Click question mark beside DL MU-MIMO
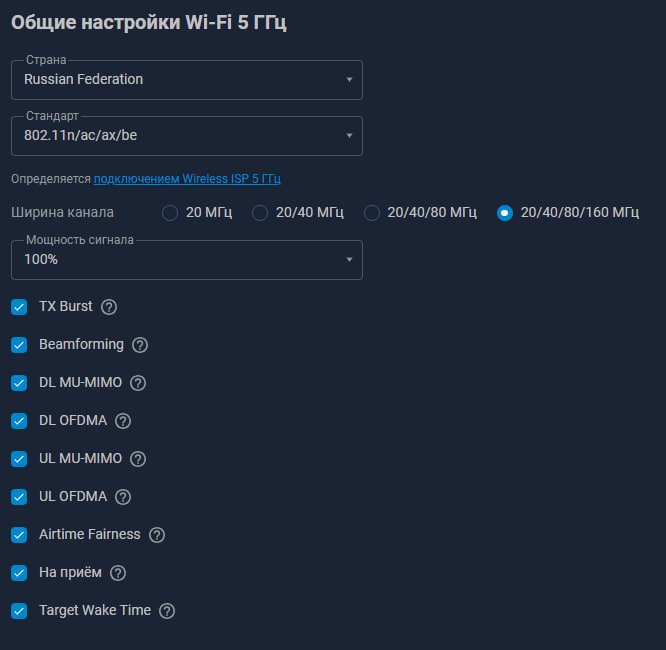 [x=138, y=383]
